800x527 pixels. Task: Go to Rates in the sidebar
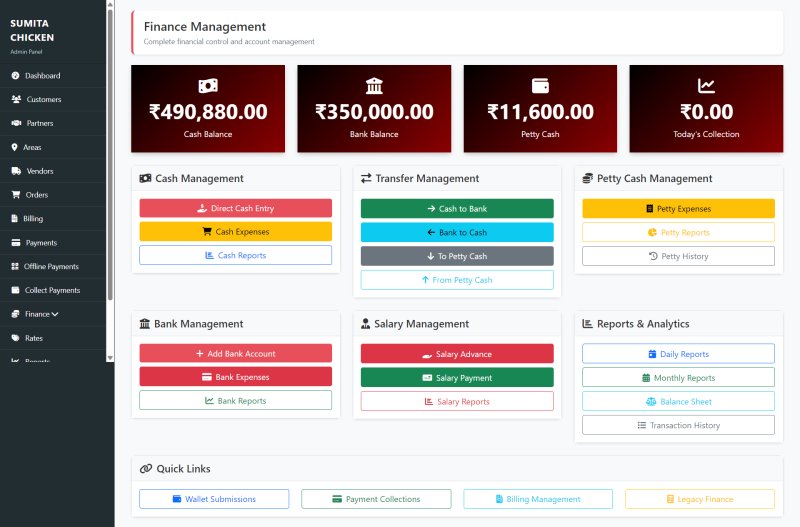(34, 338)
